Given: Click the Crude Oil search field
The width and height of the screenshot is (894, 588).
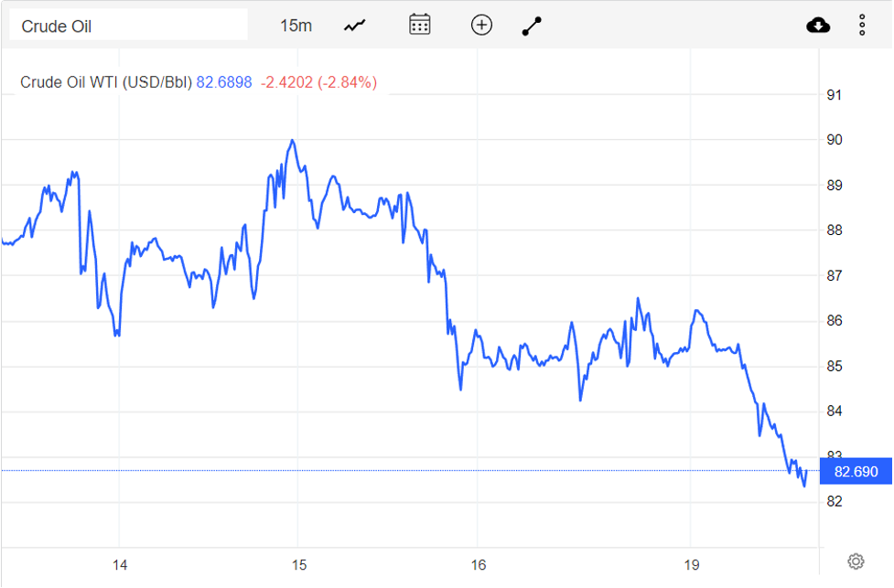Looking at the screenshot, I should (x=128, y=26).
